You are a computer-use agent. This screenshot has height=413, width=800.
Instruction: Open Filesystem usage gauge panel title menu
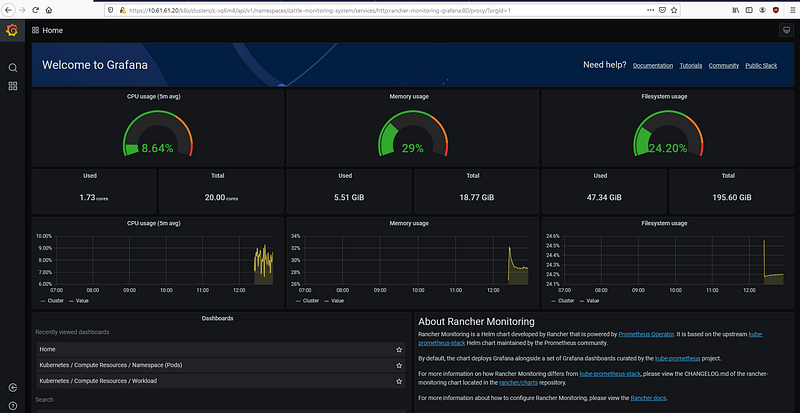click(x=664, y=96)
